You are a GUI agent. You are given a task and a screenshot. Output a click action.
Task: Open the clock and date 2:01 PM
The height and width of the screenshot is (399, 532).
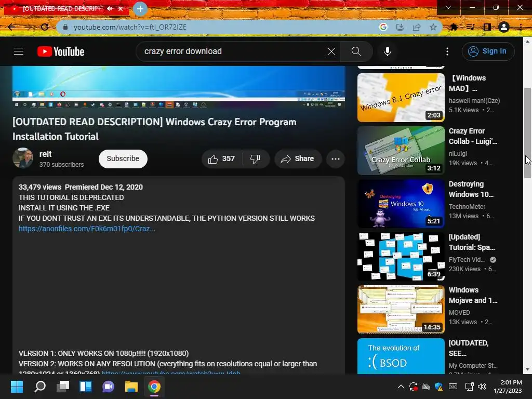[x=508, y=387]
